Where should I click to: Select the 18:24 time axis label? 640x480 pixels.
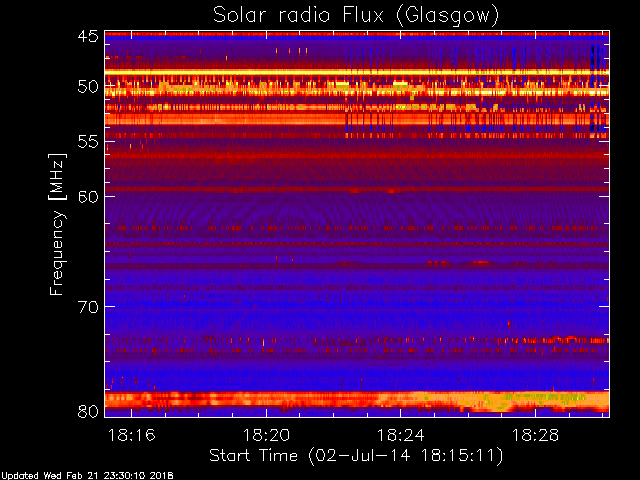[400, 435]
